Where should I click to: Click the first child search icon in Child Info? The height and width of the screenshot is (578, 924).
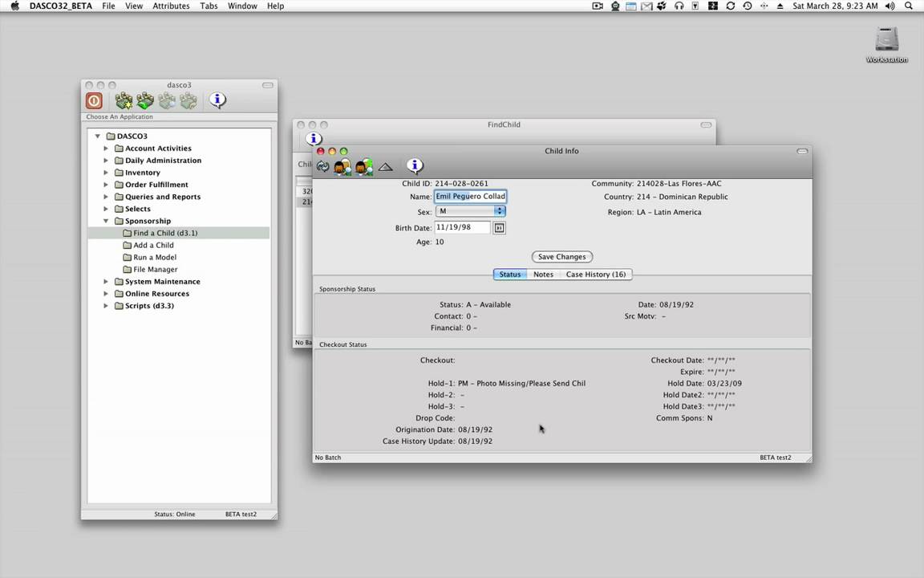pos(342,167)
